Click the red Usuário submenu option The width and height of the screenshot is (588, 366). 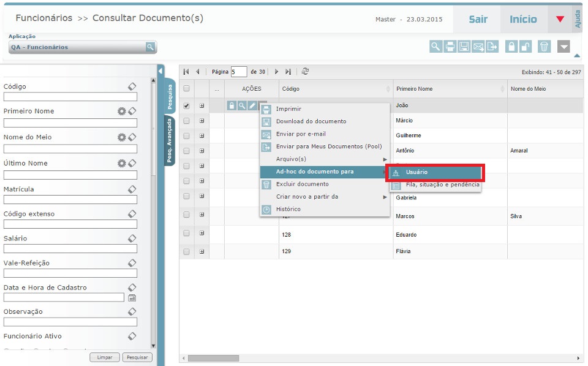pyautogui.click(x=435, y=172)
